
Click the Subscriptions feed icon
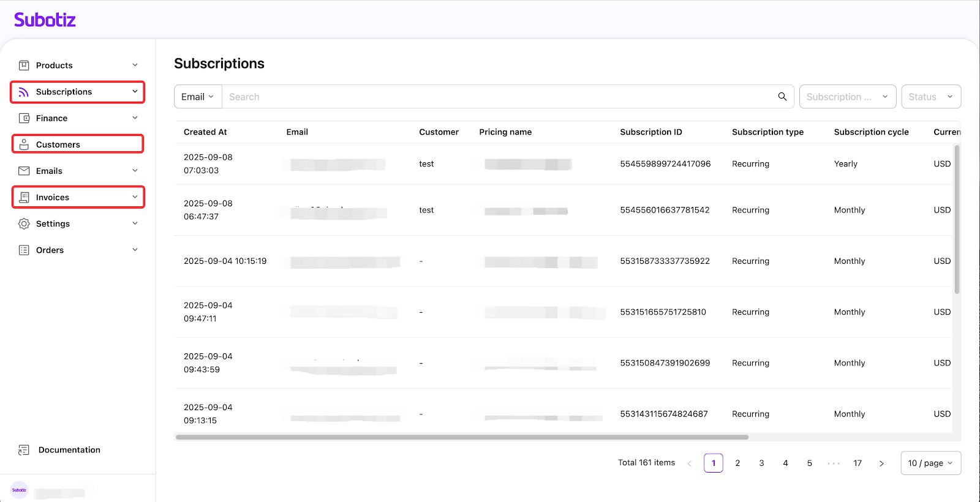click(24, 92)
